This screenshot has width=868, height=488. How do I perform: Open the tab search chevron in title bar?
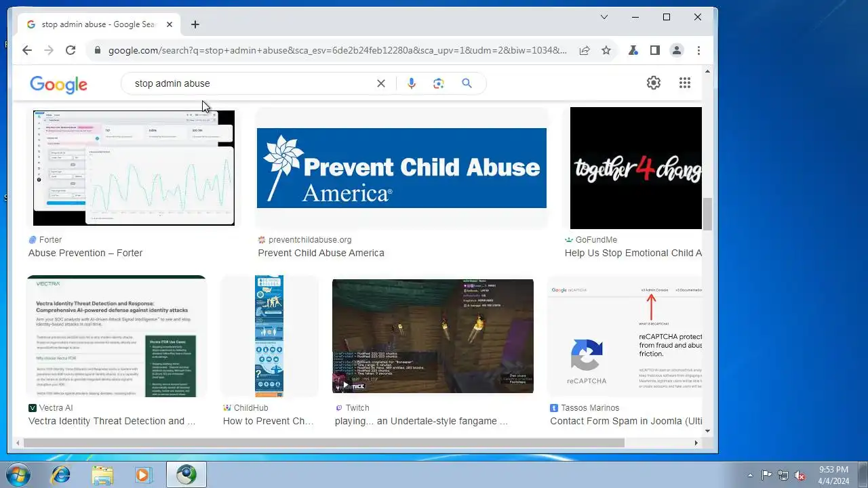click(604, 17)
